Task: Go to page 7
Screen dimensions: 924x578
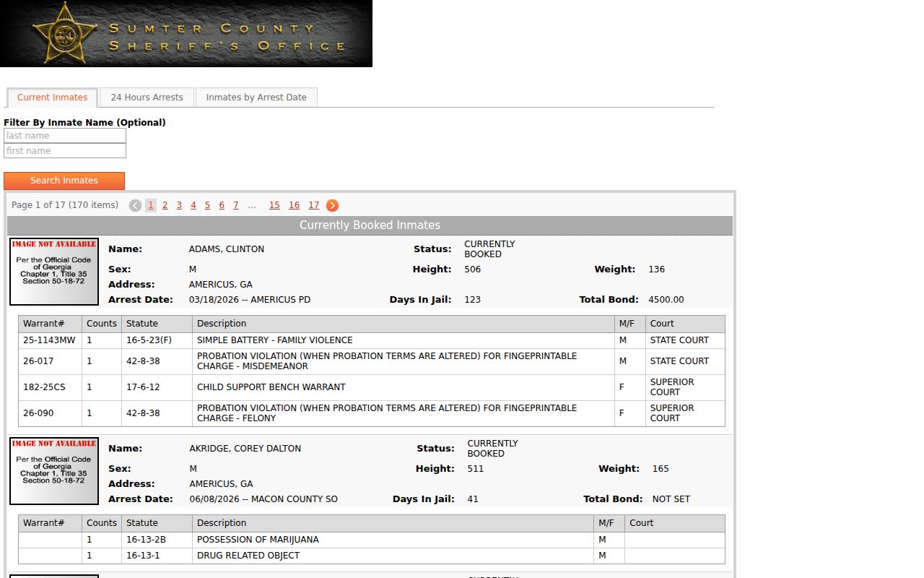Action: pyautogui.click(x=235, y=205)
